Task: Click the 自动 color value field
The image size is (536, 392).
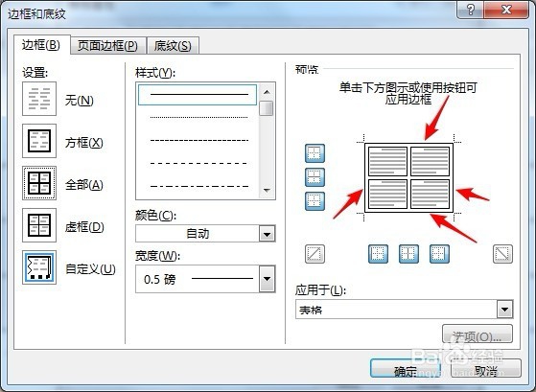Action: pyautogui.click(x=198, y=234)
